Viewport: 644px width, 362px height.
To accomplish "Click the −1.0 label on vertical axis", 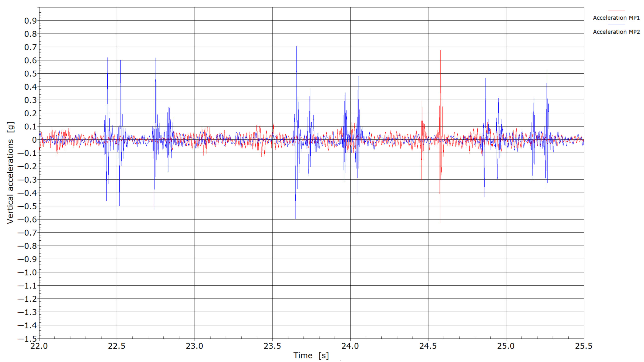I will click(27, 272).
